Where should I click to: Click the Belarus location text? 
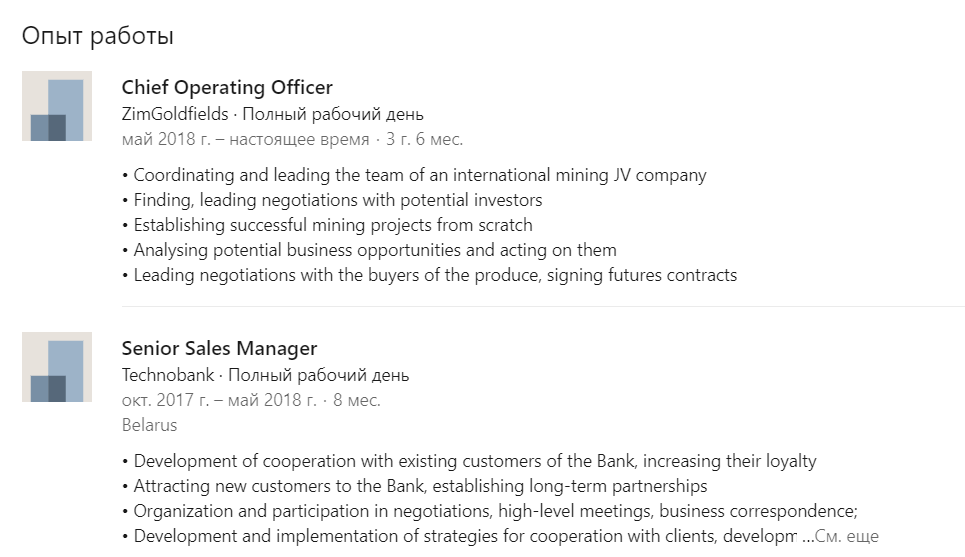(150, 425)
